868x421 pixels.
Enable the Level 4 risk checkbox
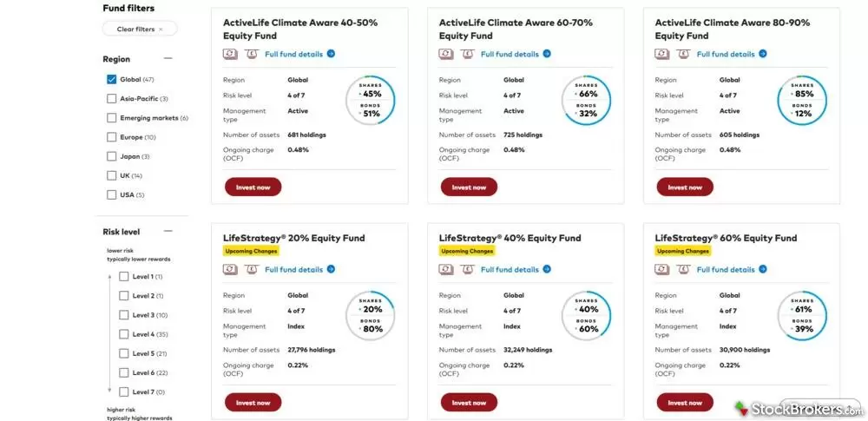123,334
